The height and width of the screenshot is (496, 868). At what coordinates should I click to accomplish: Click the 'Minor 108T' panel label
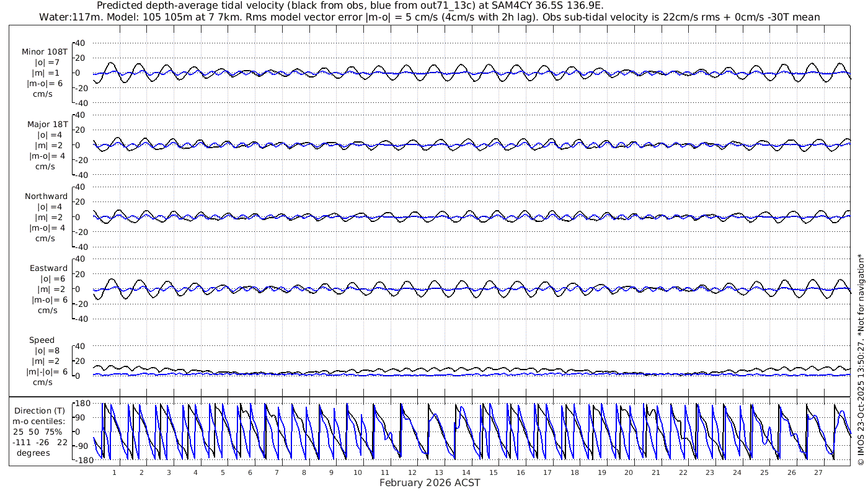45,52
